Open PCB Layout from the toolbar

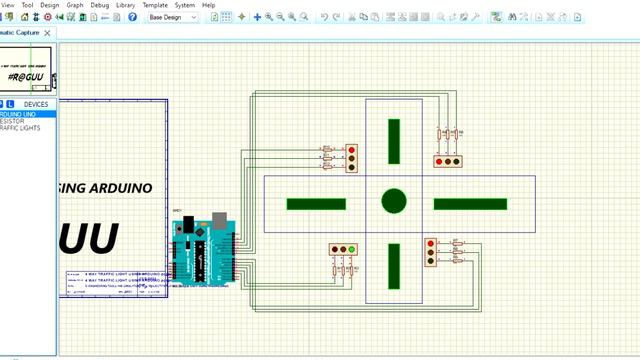click(48, 17)
